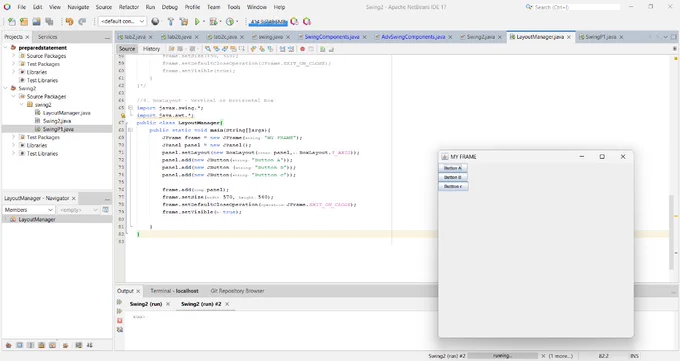Click the New File toolbar icon
Viewport: 680px width, 361px height.
click(12, 21)
